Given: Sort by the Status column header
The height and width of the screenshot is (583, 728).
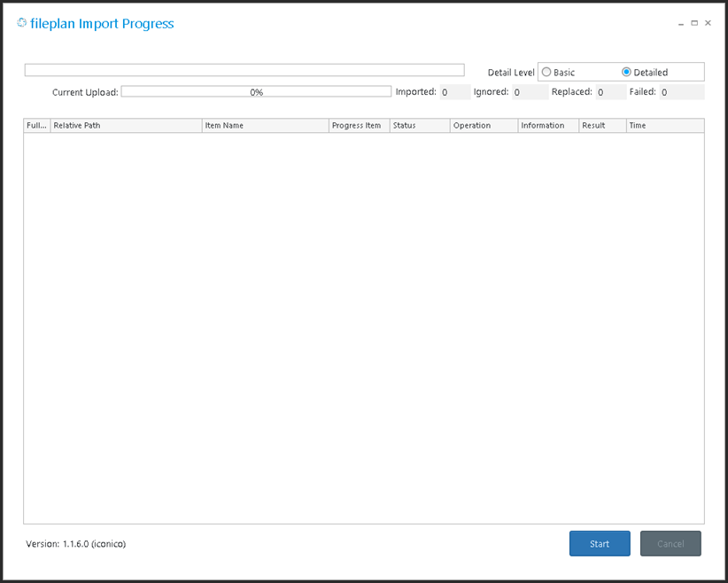Looking at the screenshot, I should pos(420,126).
